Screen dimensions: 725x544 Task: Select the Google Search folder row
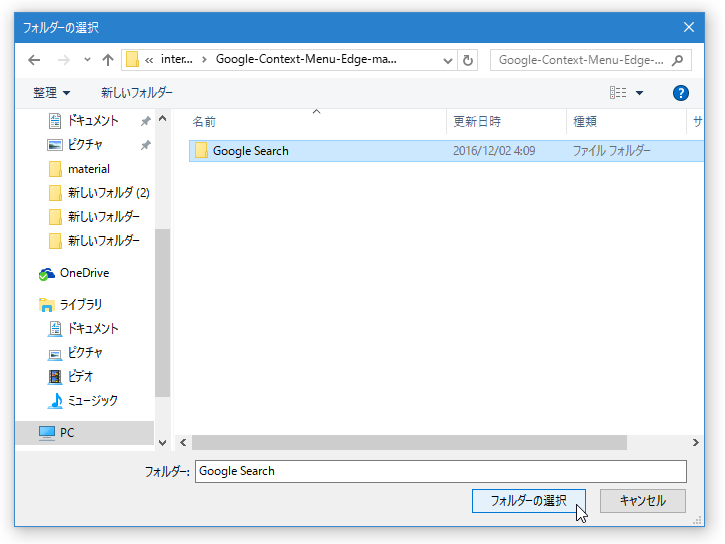(447, 151)
